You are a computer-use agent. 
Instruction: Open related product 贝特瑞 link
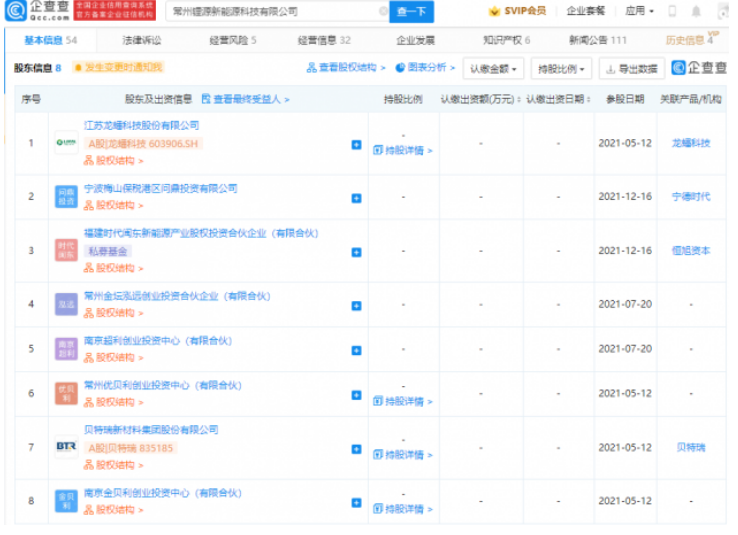(690, 447)
